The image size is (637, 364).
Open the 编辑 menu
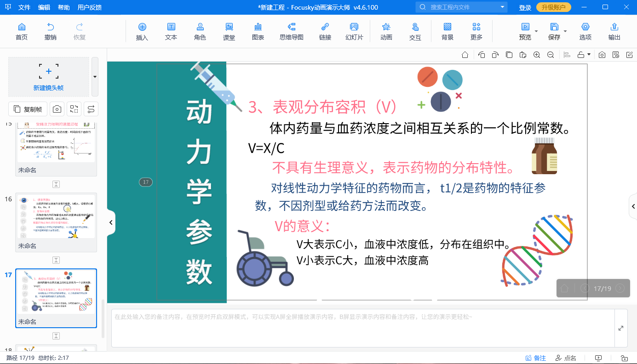(x=44, y=7)
